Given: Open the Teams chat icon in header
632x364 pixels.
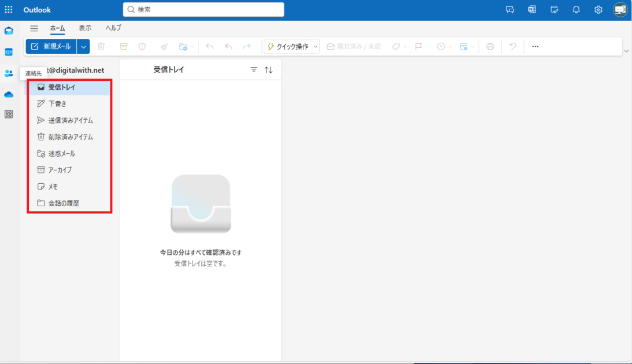Looking at the screenshot, I should click(x=510, y=10).
